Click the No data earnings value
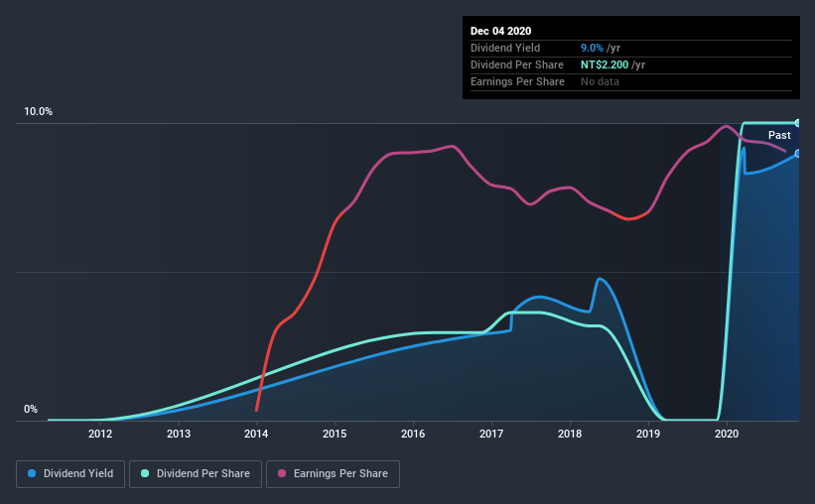The width and height of the screenshot is (815, 504). (600, 81)
